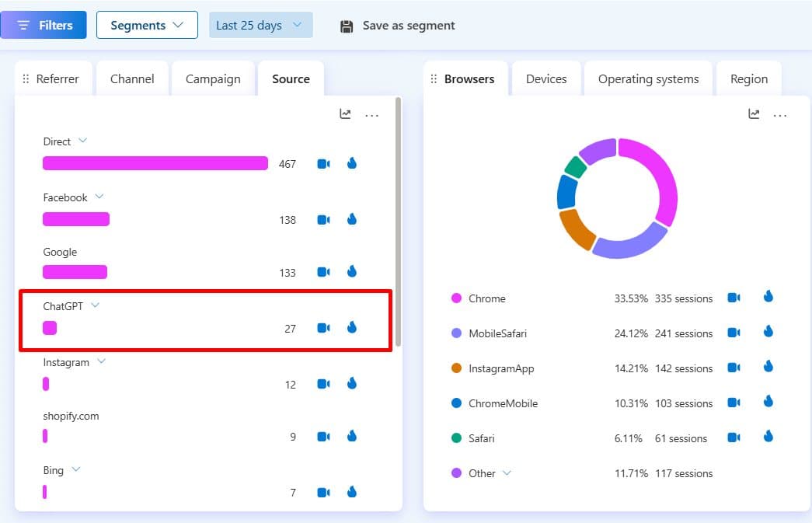Open Instagram source recordings
The height and width of the screenshot is (523, 812).
click(x=324, y=384)
